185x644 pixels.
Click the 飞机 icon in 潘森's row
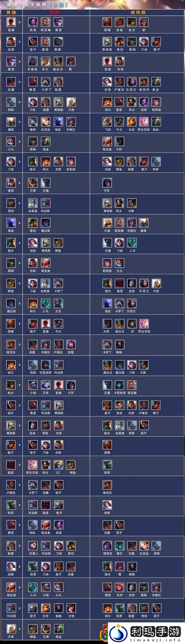[x=107, y=122]
